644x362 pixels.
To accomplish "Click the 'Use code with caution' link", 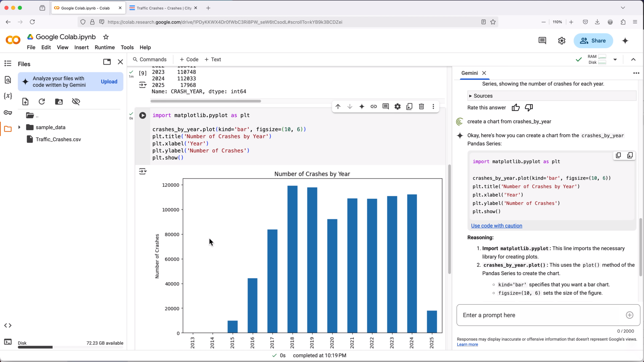I will coord(496,226).
